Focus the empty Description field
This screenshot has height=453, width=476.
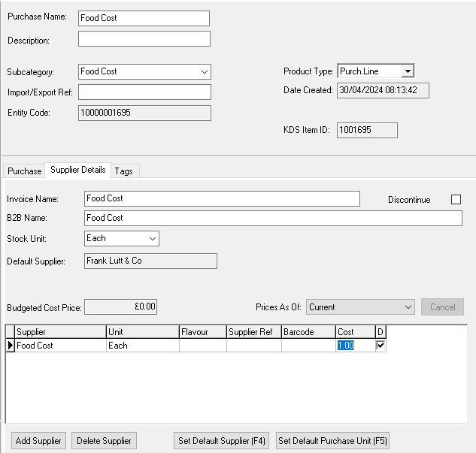144,39
